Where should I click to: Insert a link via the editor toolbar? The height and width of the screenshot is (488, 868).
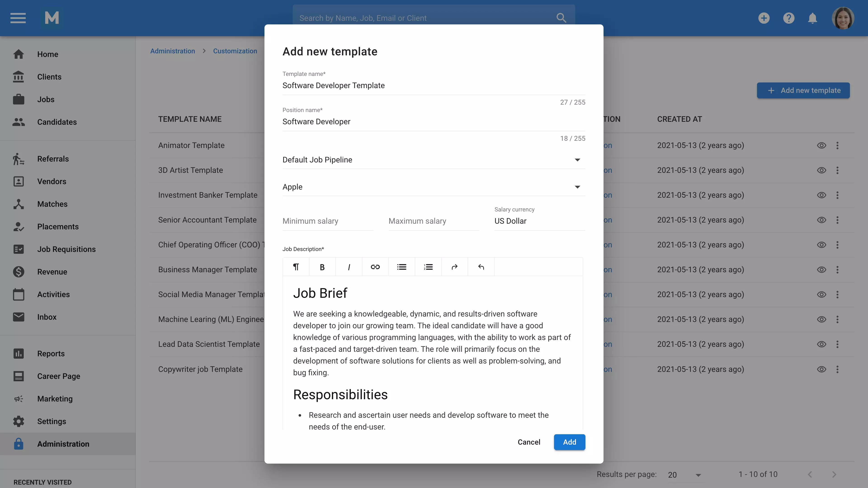[375, 267]
